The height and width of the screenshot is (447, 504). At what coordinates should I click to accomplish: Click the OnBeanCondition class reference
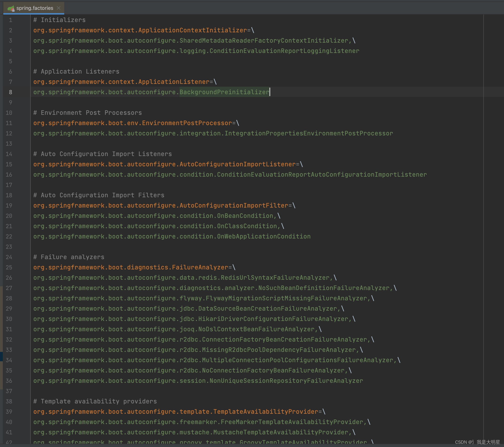coord(245,216)
